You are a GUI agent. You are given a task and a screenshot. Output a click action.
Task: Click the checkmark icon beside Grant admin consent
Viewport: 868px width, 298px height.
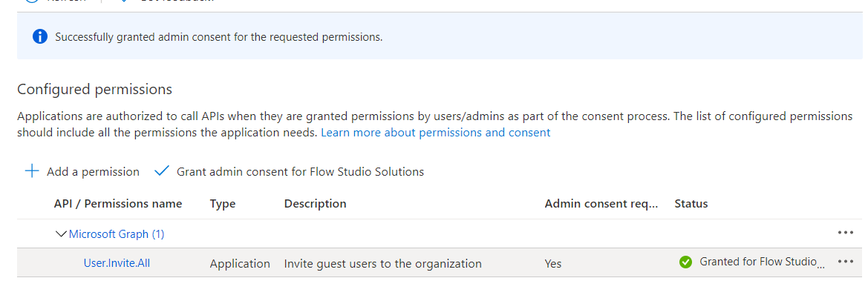pyautogui.click(x=162, y=171)
